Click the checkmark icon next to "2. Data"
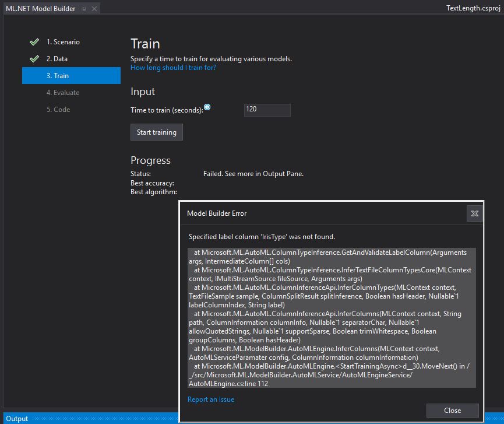 33,58
